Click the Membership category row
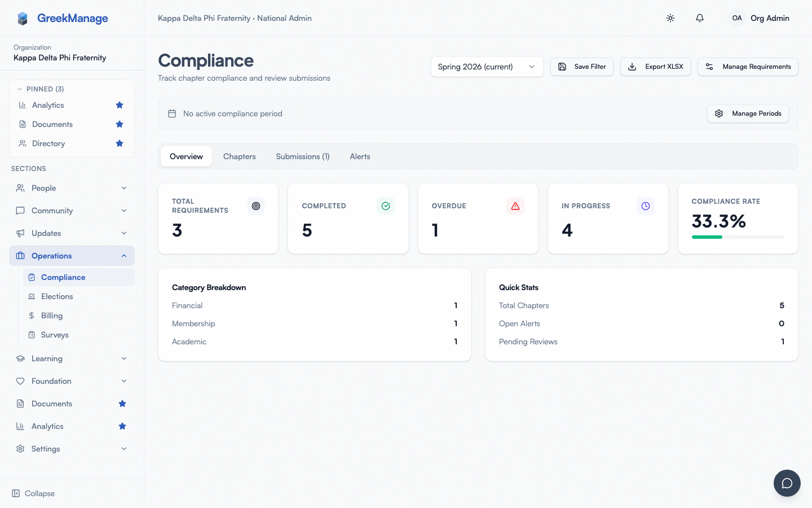The height and width of the screenshot is (508, 812). tap(315, 323)
